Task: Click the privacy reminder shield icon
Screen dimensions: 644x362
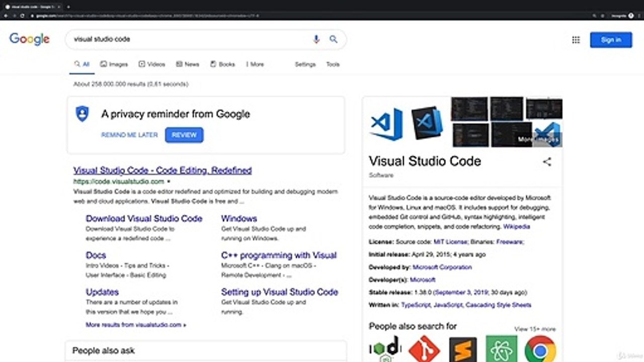Action: (82, 114)
